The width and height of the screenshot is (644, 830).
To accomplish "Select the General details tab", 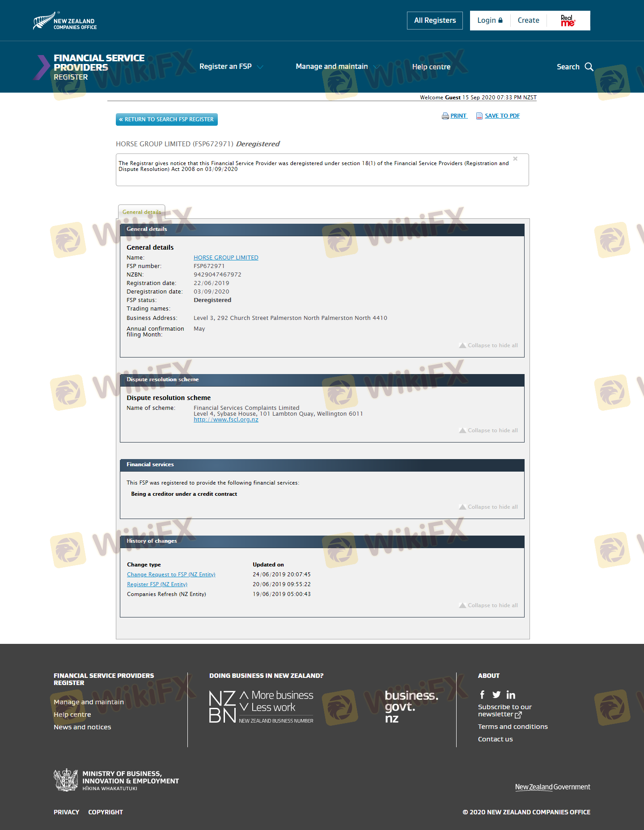I will [142, 212].
